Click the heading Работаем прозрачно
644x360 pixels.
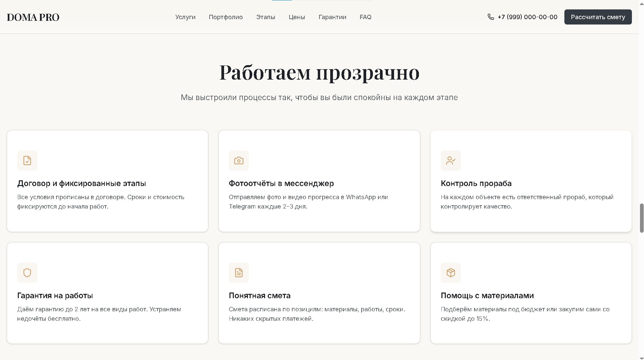coord(319,72)
